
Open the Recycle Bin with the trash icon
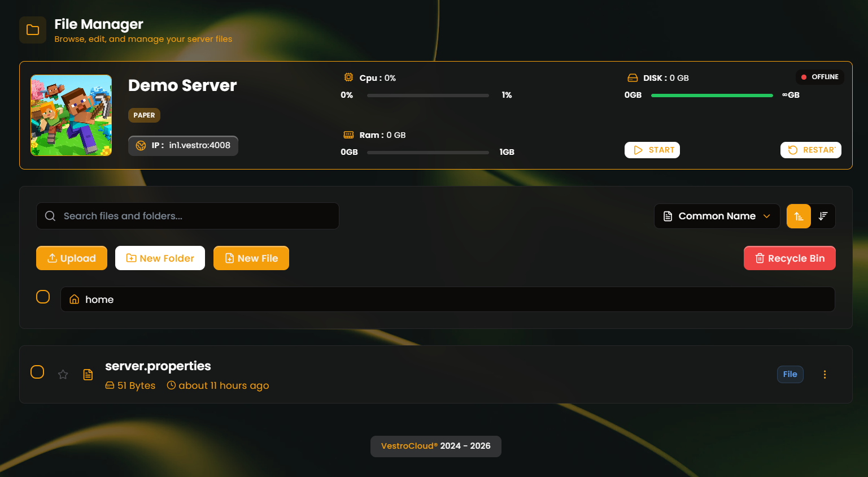coord(760,258)
